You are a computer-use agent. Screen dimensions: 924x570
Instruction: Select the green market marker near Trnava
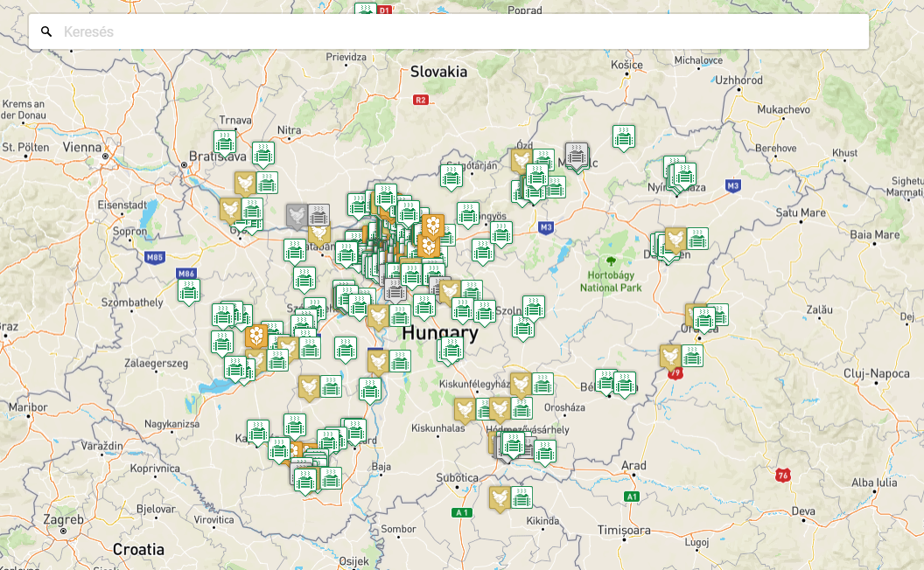(x=225, y=142)
